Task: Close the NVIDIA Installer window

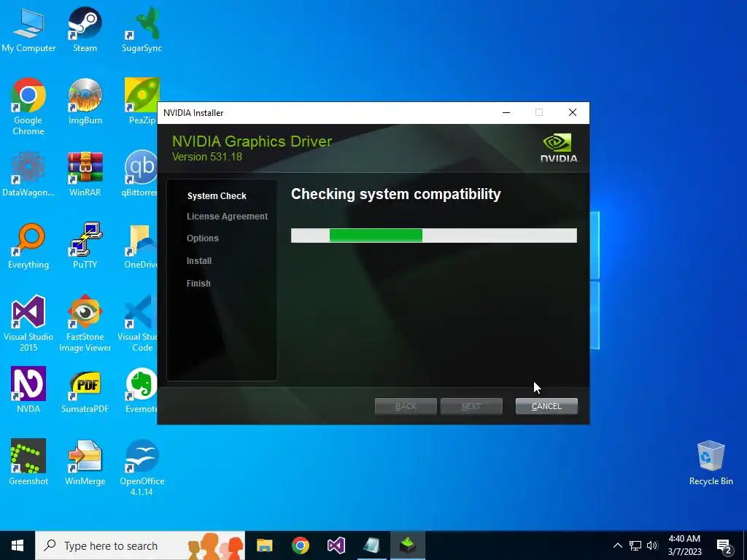Action: click(x=573, y=113)
